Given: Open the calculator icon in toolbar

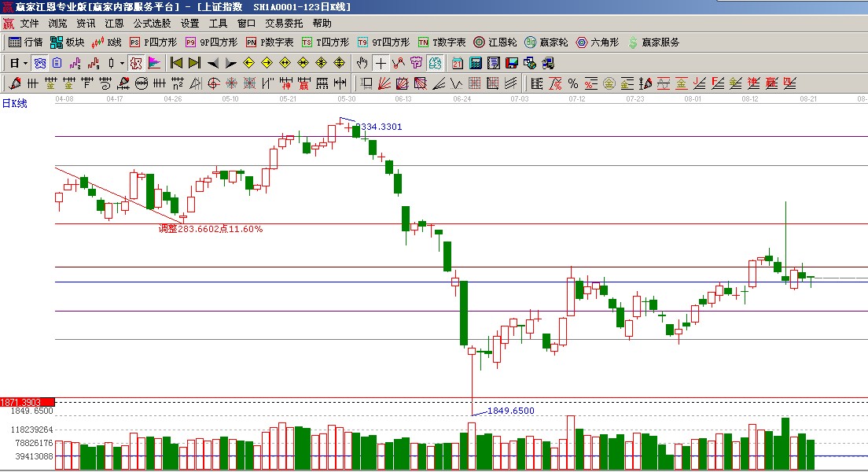Looking at the screenshot, I should click(x=476, y=63).
